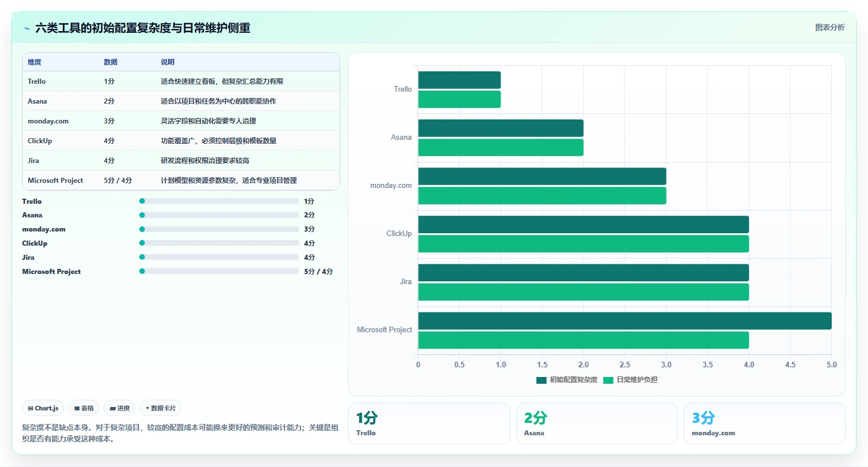This screenshot has height=467, width=868.
Task: Select the 进度 tag chip
Action: [119, 408]
